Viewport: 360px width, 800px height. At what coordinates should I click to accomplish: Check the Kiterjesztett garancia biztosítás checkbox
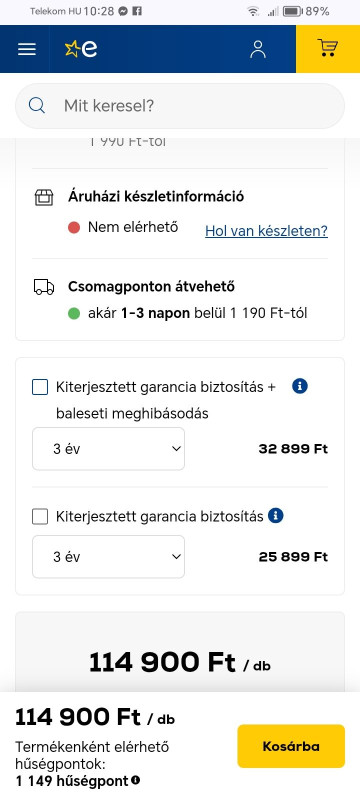[x=40, y=517]
